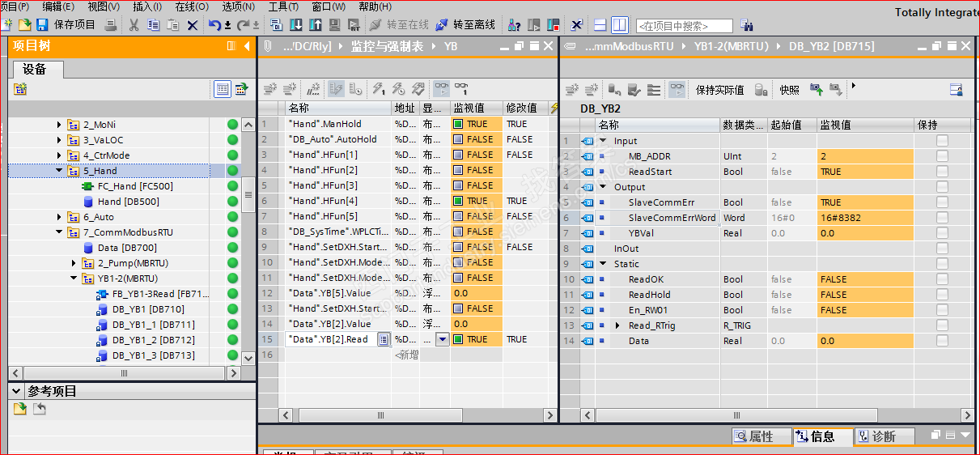Click the snapshot camera icon with green arrow
This screenshot has width=980, height=455.
coord(817,89)
